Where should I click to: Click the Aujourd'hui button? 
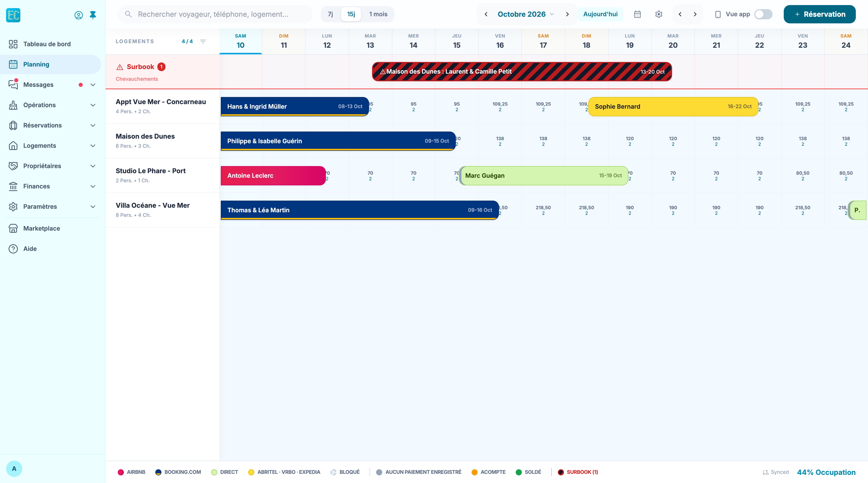600,14
